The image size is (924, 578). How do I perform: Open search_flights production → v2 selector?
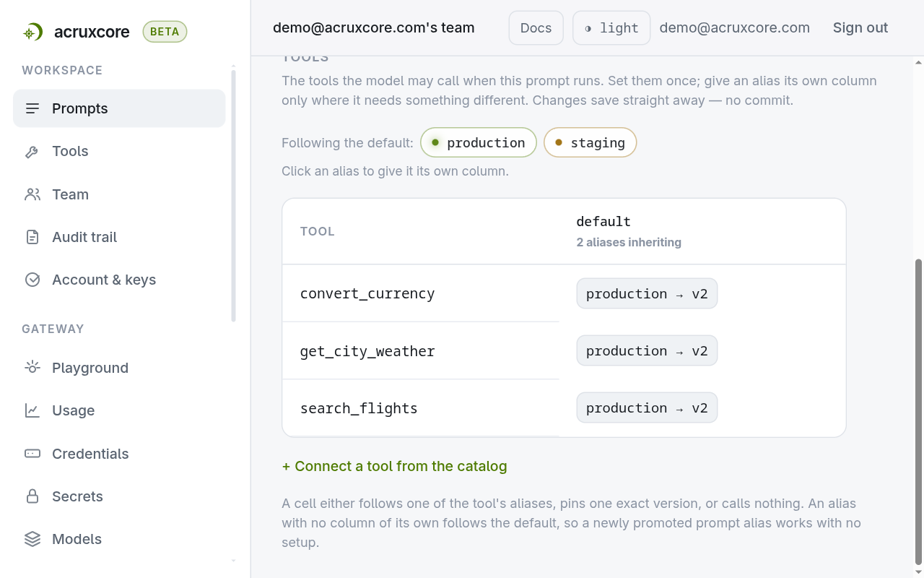(x=647, y=407)
